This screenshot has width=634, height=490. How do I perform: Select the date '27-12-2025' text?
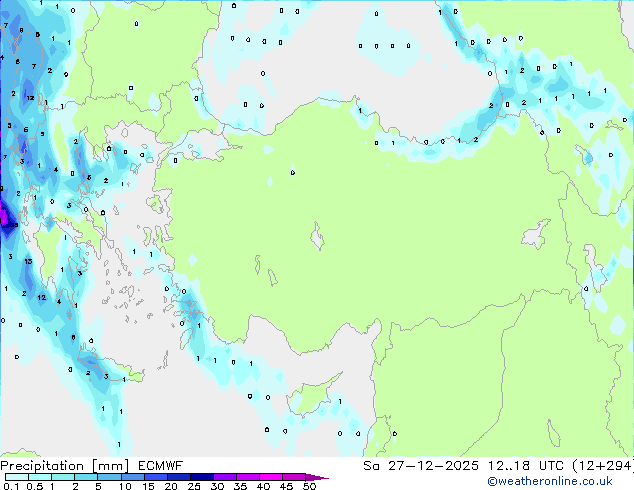[x=433, y=466]
